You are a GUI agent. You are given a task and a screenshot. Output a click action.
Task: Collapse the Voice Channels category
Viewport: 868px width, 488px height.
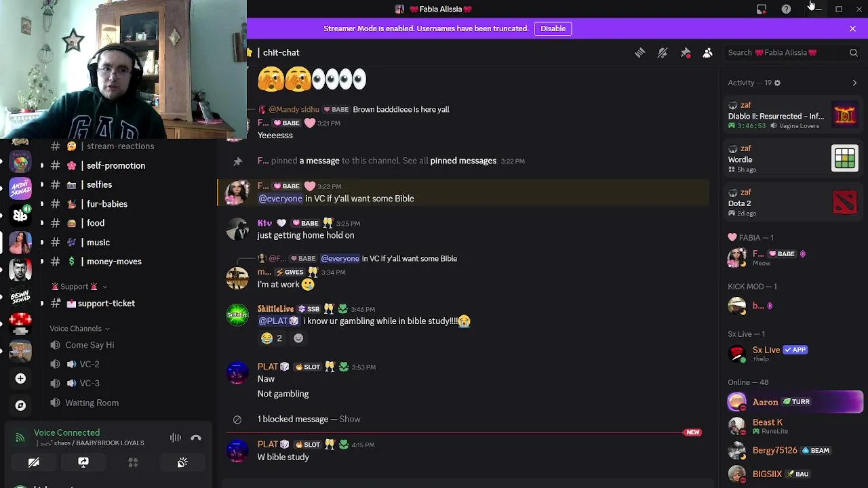[79, 329]
